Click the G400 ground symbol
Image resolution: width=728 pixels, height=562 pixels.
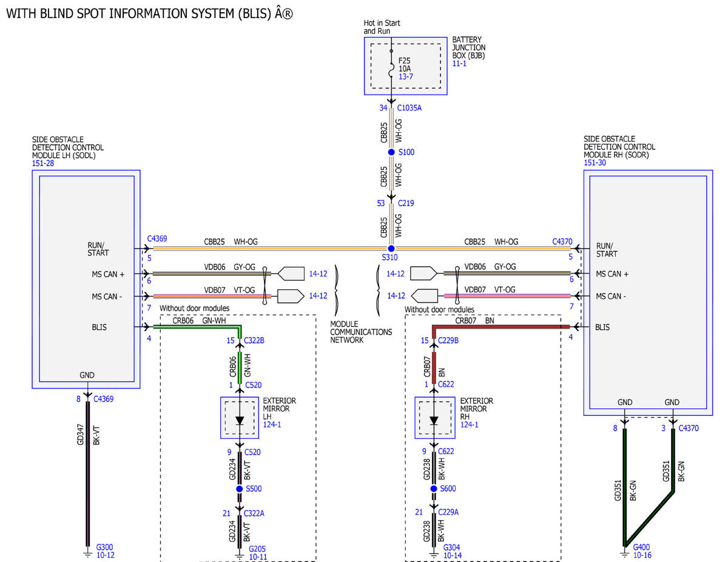click(x=624, y=554)
